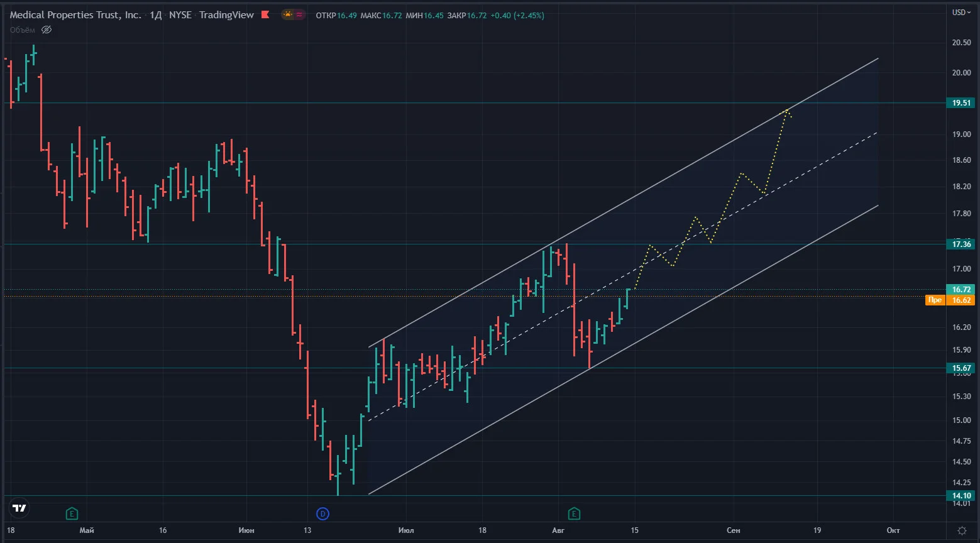Open chart settings gear icon
This screenshot has width=980, height=543.
tap(962, 530)
